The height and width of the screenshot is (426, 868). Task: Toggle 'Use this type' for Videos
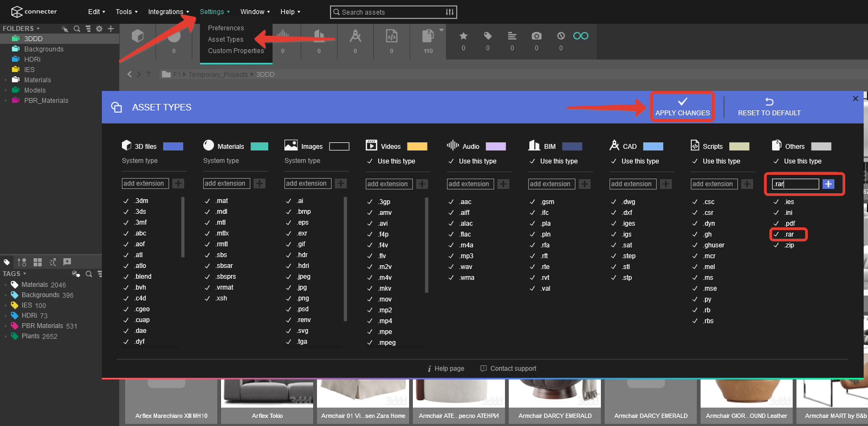click(x=370, y=161)
